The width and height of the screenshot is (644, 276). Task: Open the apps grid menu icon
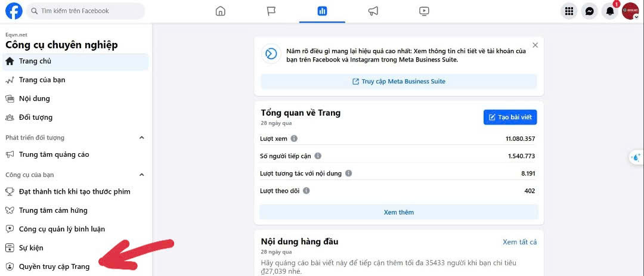[569, 11]
